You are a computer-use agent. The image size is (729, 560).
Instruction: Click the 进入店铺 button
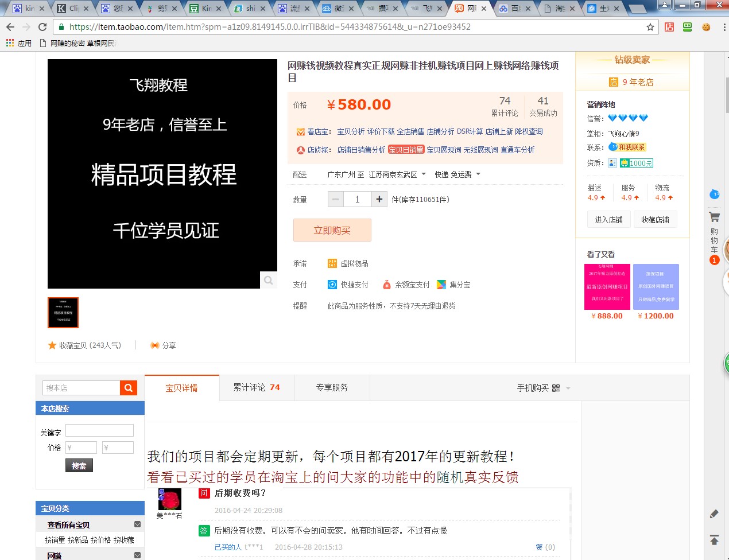point(608,220)
